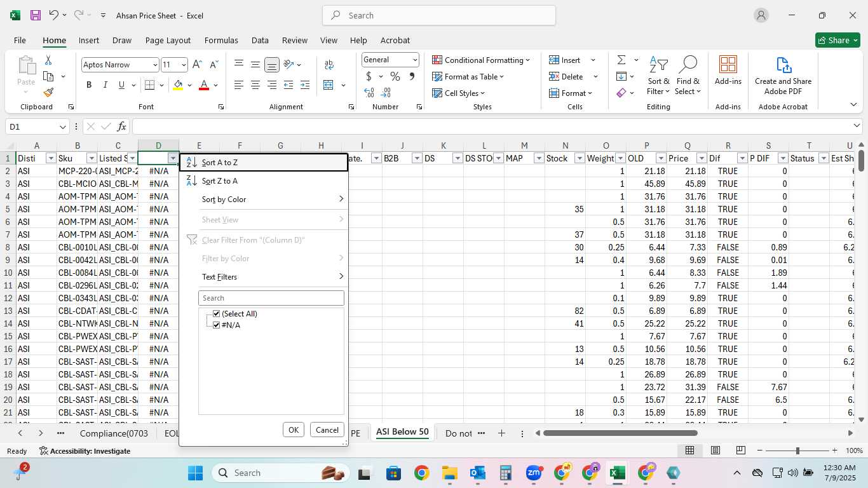Viewport: 868px width, 488px height.
Task: Open the font size dropdown
Action: tap(184, 65)
